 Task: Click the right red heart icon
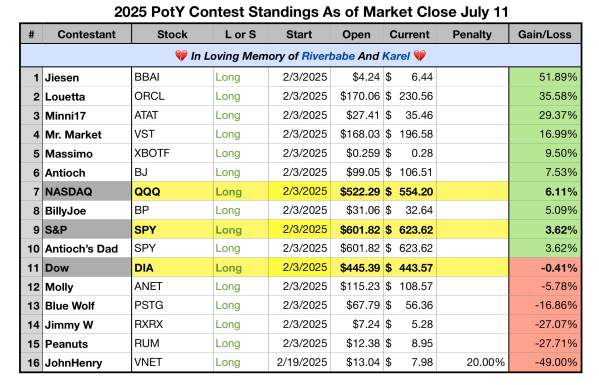419,56
